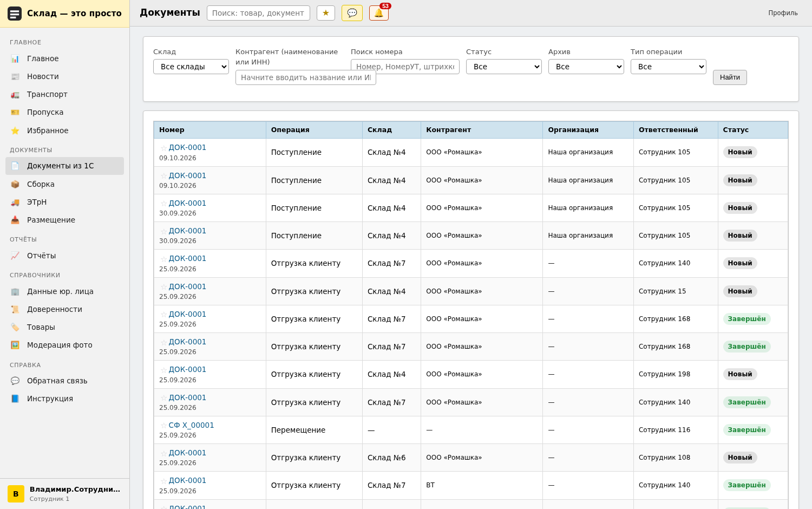This screenshot has height=509, width=812.
Task: Open the Архив filter dropdown
Action: tap(586, 67)
